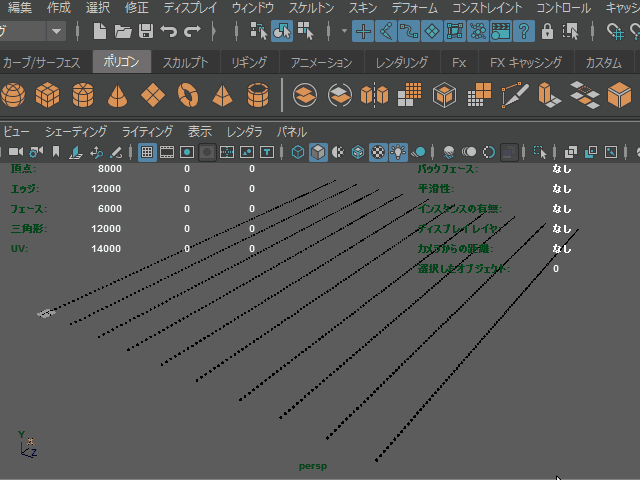
Task: Open the パネル panel menu
Action: coord(292,132)
